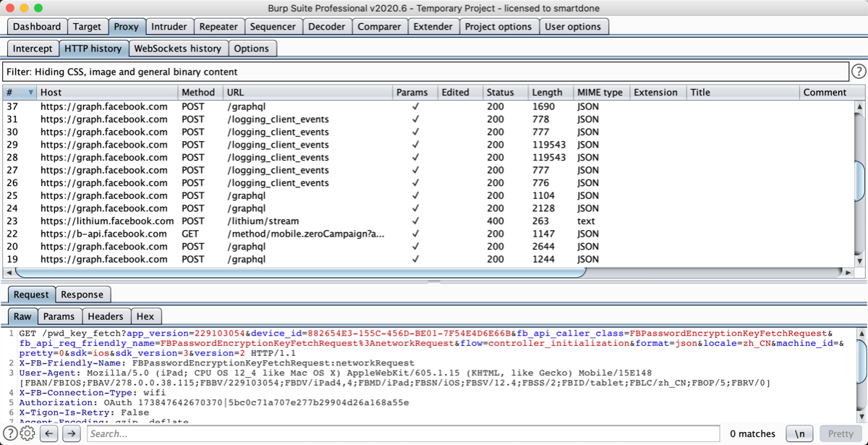Click the Pretty button
This screenshot has height=445, width=868.
841,433
